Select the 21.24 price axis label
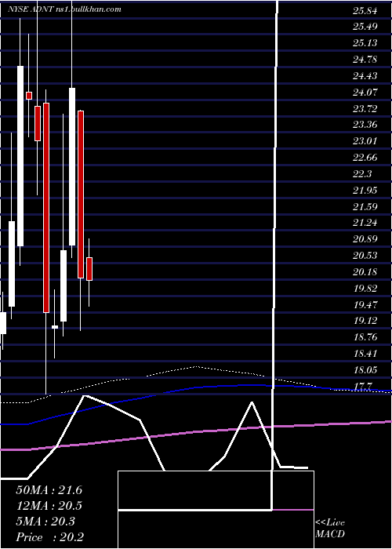 click(365, 223)
